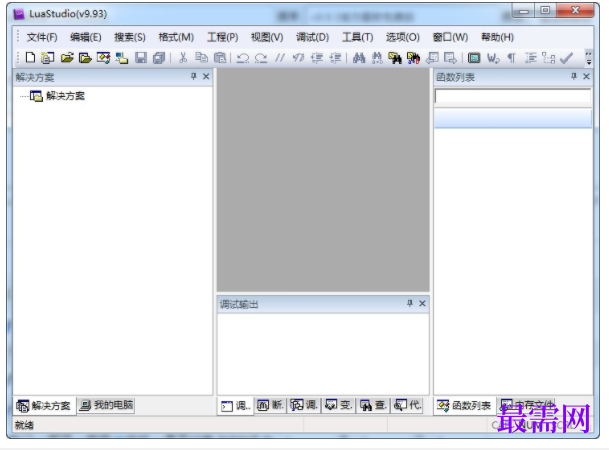This screenshot has height=450, width=609.
Task: Open the 选项(O) menu
Action: point(403,37)
